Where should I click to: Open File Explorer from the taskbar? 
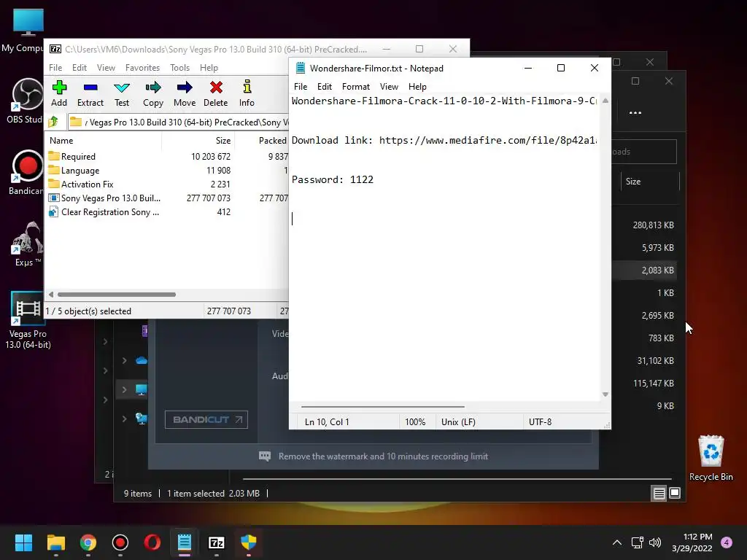[55, 542]
